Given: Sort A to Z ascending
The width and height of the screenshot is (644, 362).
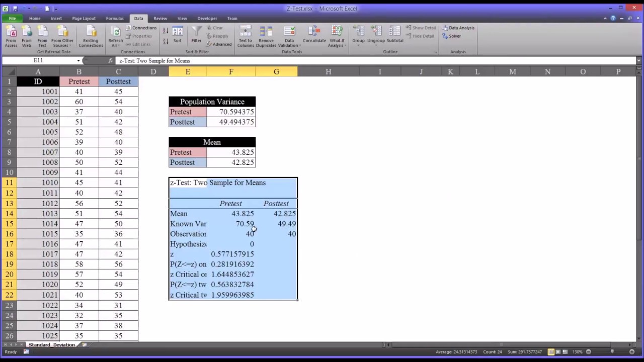Looking at the screenshot, I should [x=166, y=31].
